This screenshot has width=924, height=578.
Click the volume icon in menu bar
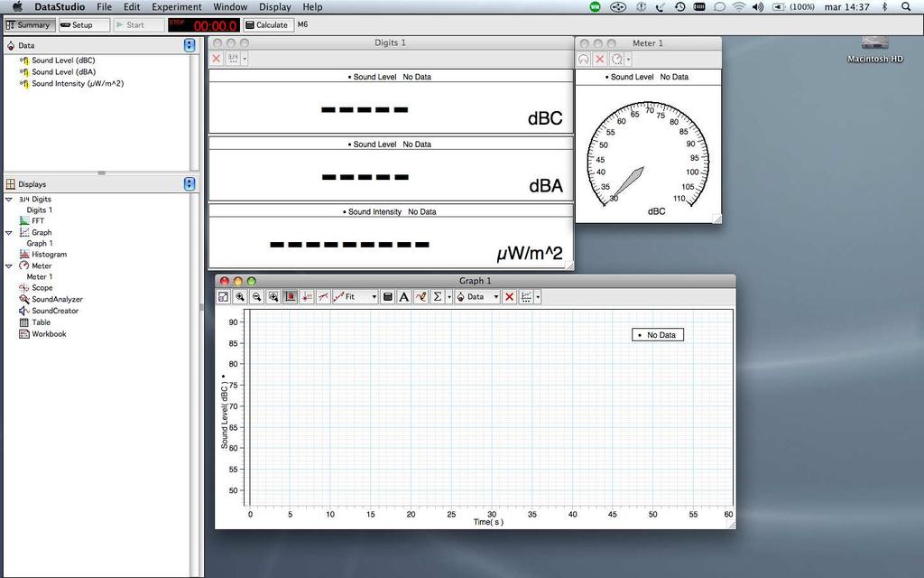pyautogui.click(x=758, y=7)
